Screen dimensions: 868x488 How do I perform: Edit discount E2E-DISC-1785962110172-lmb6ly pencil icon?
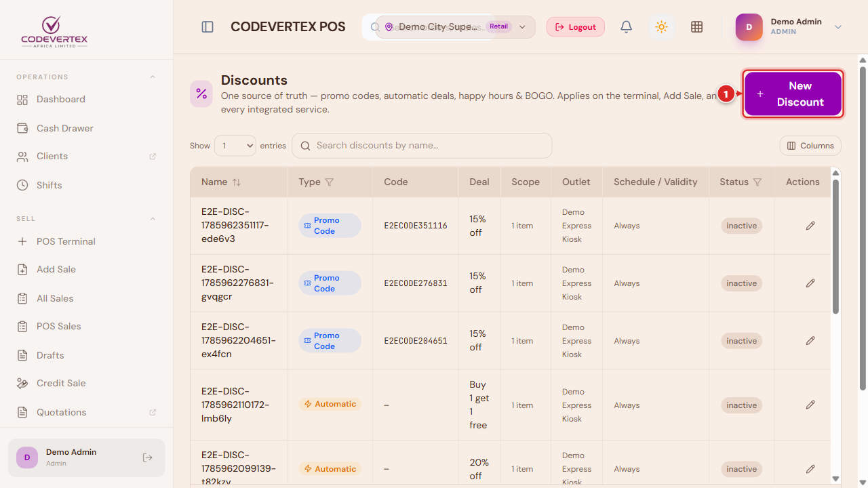point(810,405)
